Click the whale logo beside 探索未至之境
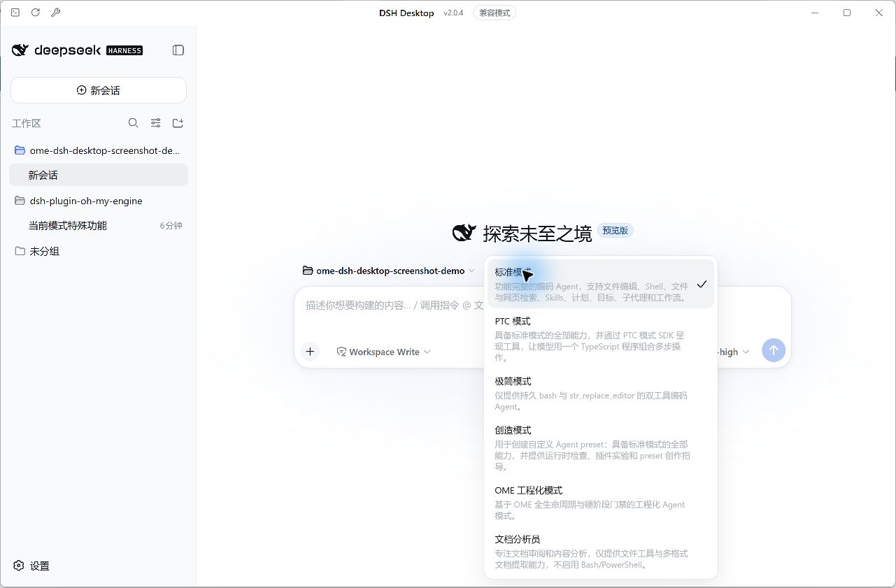 (x=464, y=233)
